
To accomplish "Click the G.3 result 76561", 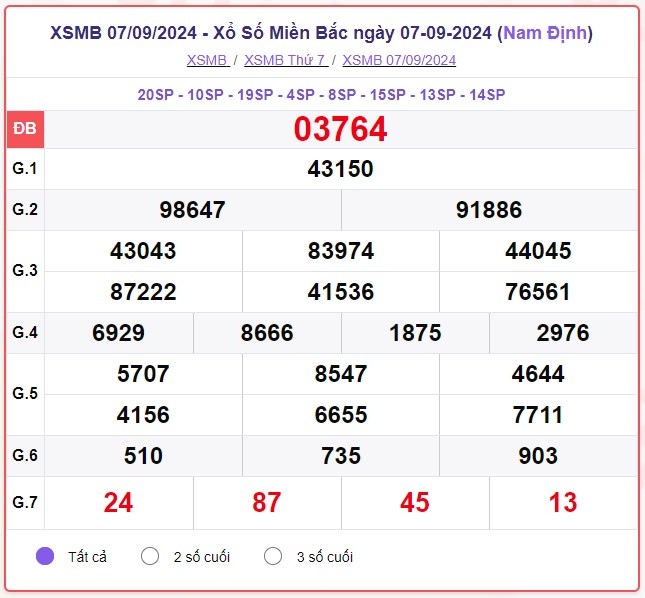I will coord(538,292).
